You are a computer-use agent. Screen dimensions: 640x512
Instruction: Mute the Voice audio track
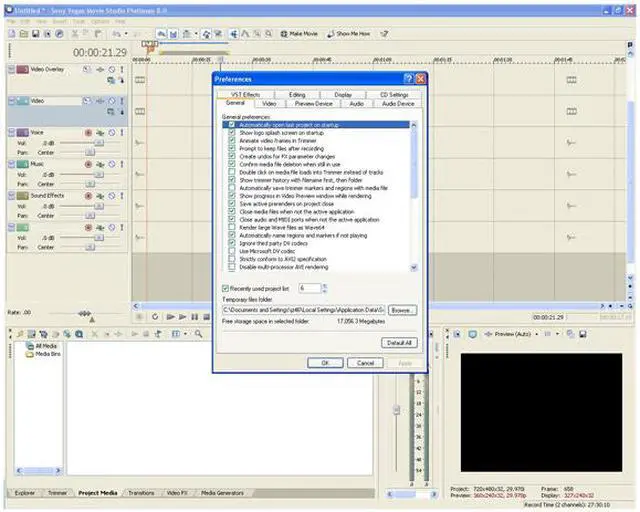pyautogui.click(x=111, y=132)
